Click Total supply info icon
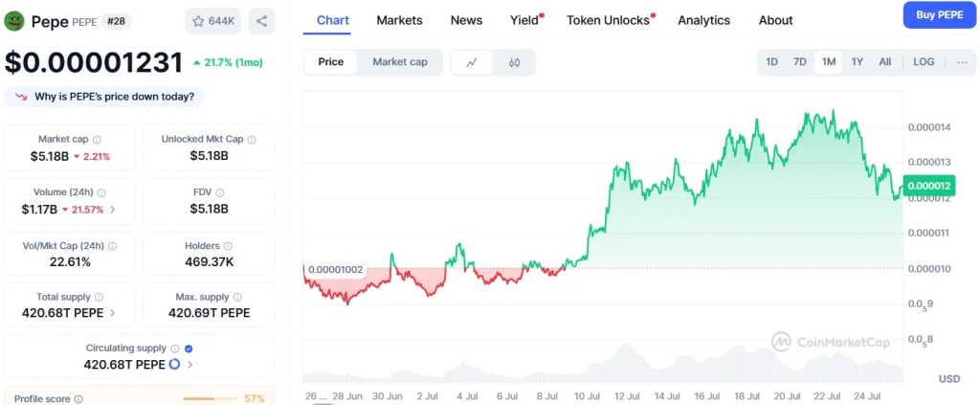This screenshot has width=980, height=405. pyautogui.click(x=99, y=298)
